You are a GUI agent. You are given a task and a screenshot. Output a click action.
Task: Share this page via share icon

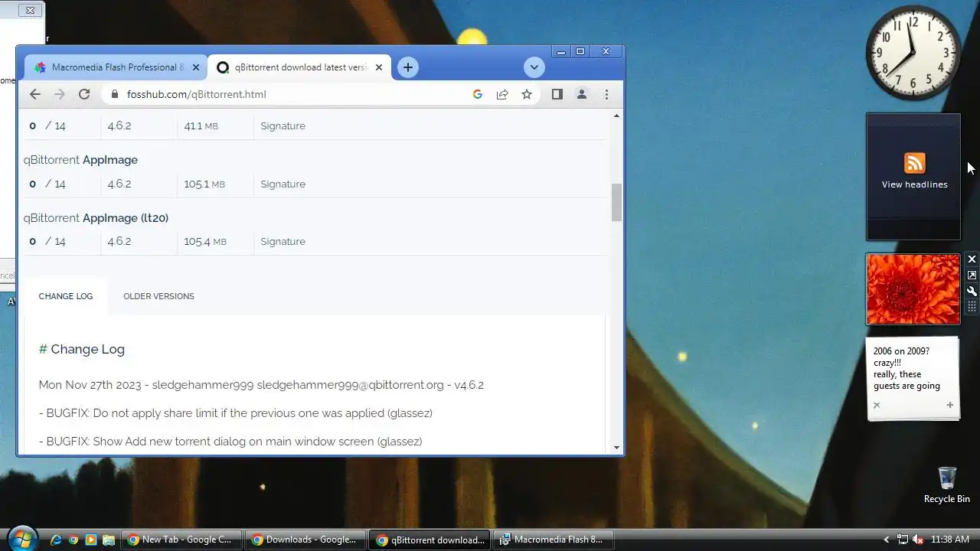coord(502,94)
